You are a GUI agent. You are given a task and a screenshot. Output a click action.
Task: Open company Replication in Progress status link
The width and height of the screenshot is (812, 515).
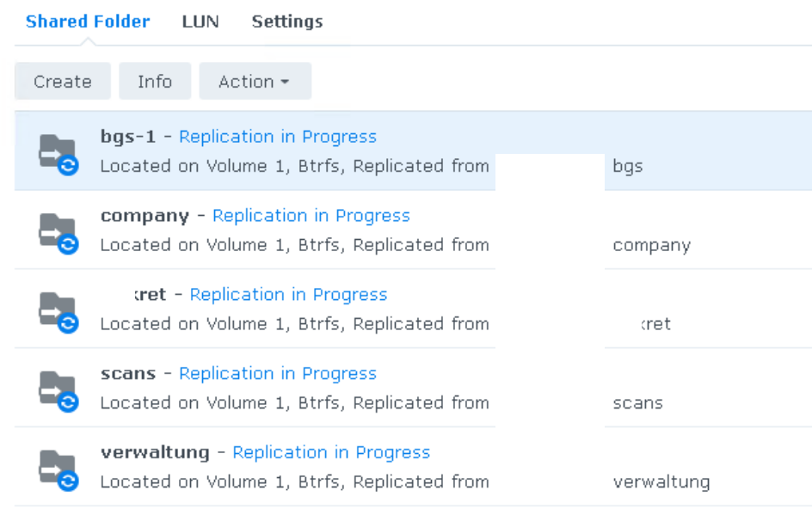(311, 216)
